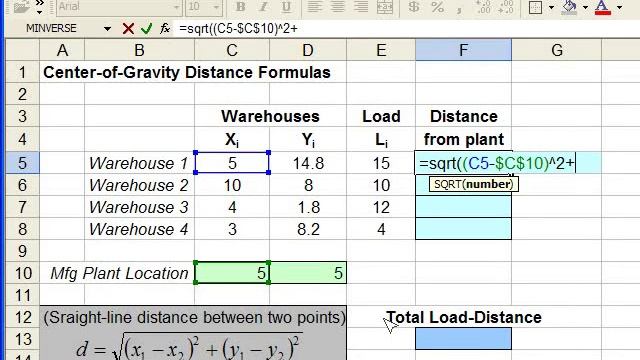Select column F header

tap(463, 50)
